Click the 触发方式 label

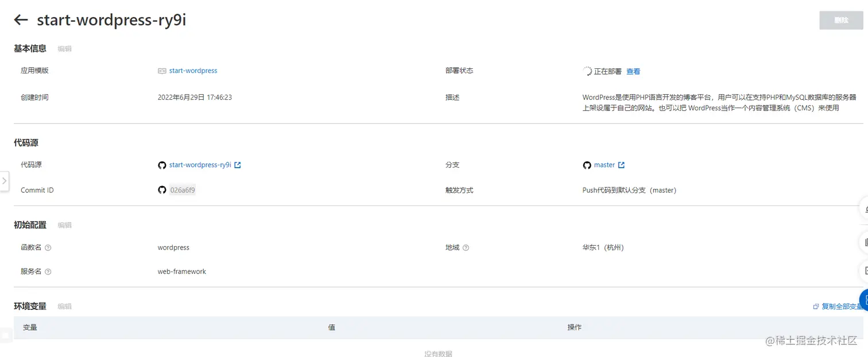[459, 190]
